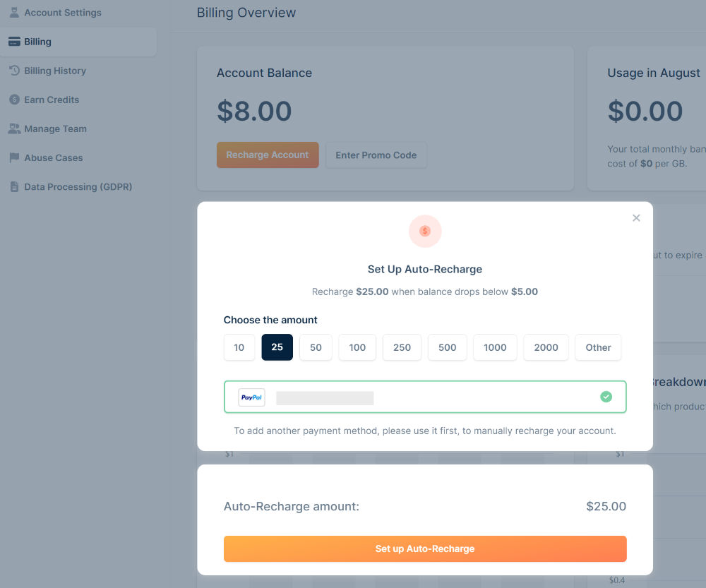This screenshot has height=588, width=706.
Task: Select the 10 dollar amount
Action: click(x=239, y=347)
